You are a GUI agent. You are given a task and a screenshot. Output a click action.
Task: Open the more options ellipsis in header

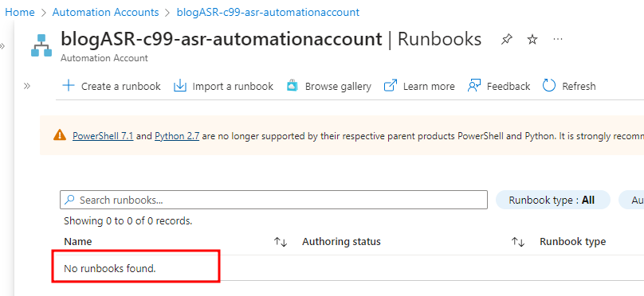tap(557, 39)
